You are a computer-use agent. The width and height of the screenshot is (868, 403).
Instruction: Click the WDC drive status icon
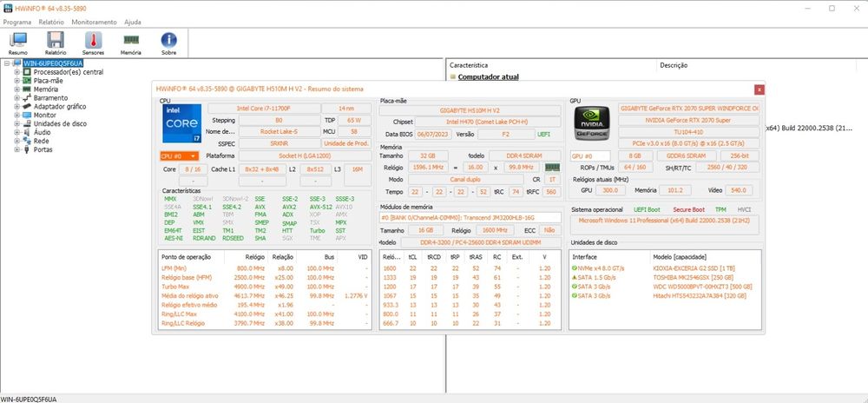[575, 287]
